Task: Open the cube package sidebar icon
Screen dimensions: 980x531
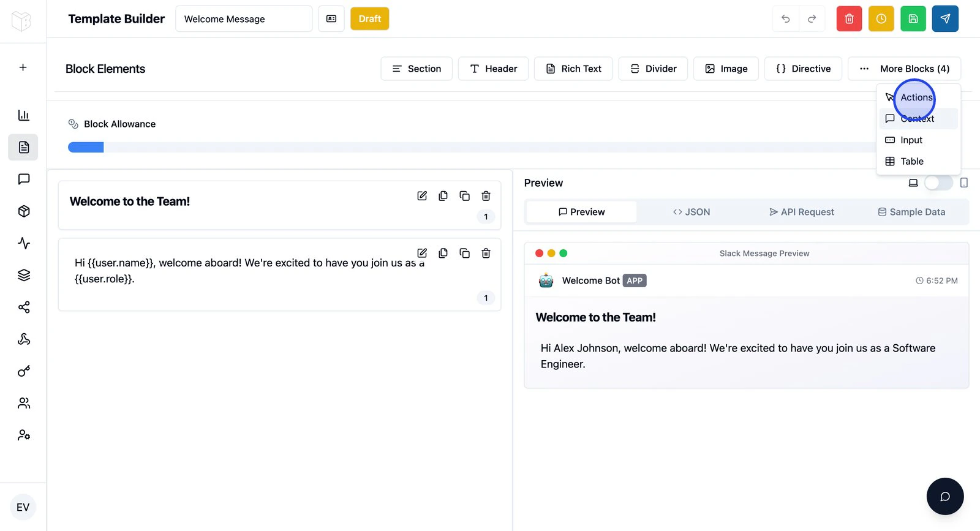Action: (x=24, y=211)
